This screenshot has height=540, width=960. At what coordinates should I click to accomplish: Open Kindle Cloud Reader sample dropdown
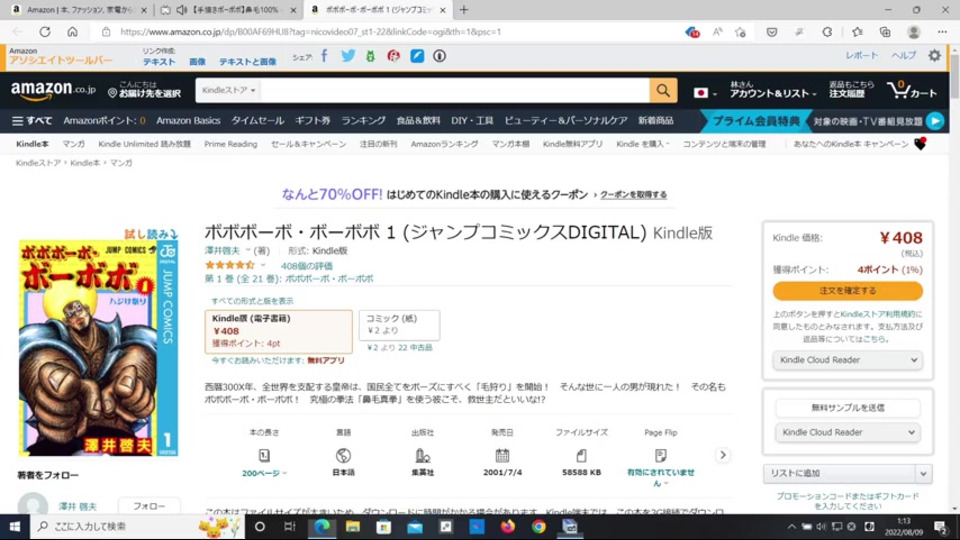click(x=847, y=432)
